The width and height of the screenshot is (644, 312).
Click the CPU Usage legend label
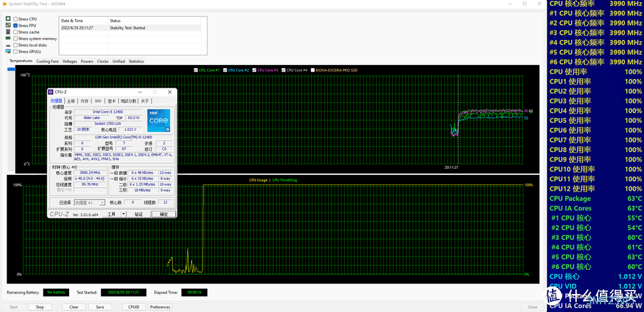(258, 180)
